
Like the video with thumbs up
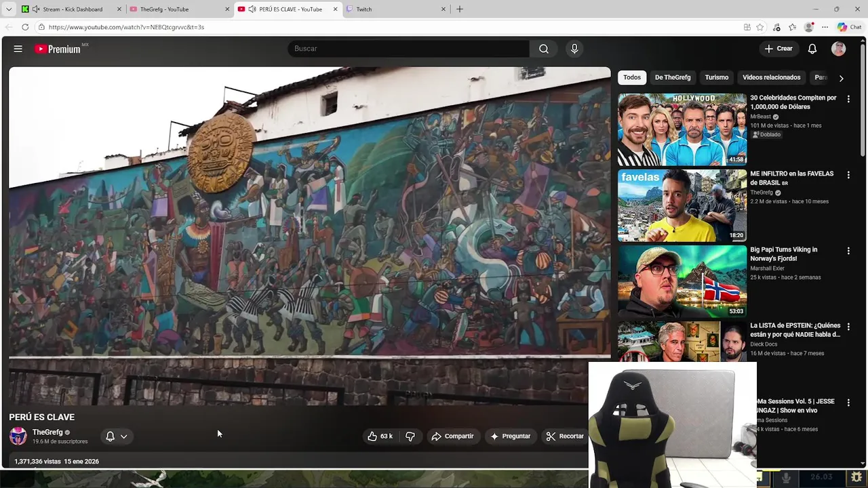380,436
